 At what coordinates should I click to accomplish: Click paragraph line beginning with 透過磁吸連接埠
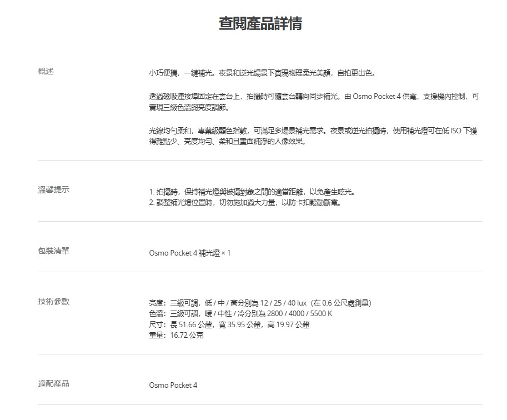pyautogui.click(x=313, y=97)
